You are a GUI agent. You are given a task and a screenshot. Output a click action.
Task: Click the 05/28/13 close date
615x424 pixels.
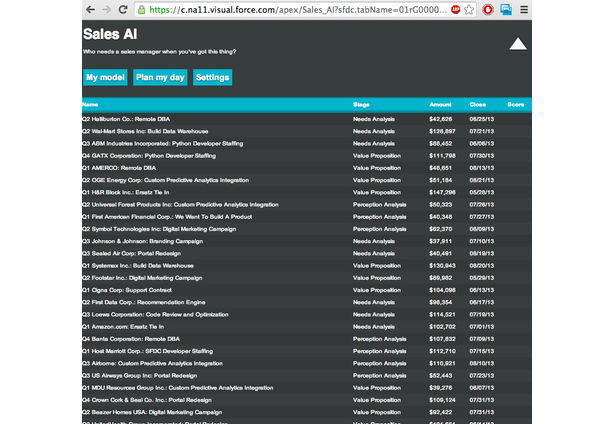482,192
